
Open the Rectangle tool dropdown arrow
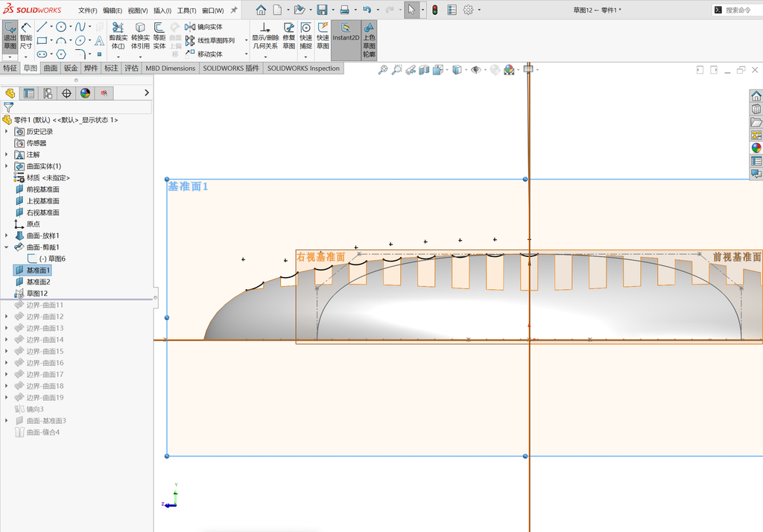pyautogui.click(x=51, y=40)
